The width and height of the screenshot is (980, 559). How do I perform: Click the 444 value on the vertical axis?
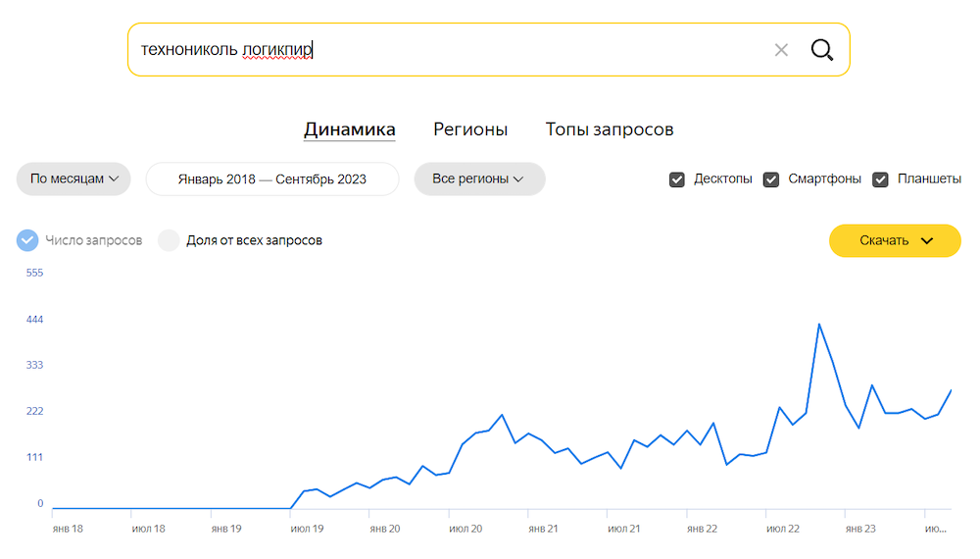(34, 320)
